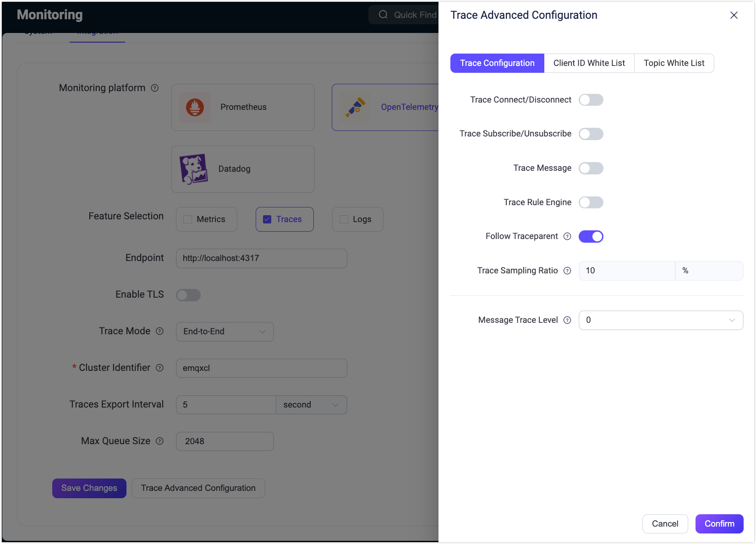Turn on the Trace Message toggle
This screenshot has height=544, width=756.
coord(591,168)
